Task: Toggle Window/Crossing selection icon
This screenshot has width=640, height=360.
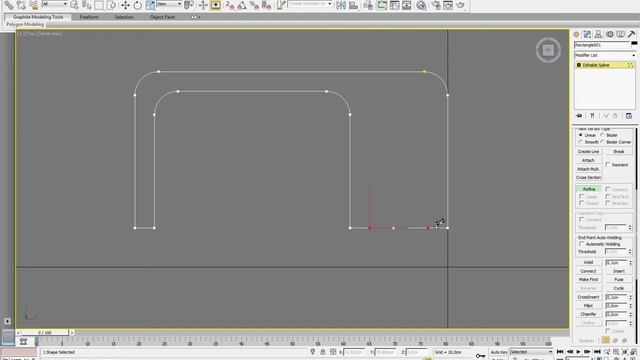Action: tap(111, 5)
